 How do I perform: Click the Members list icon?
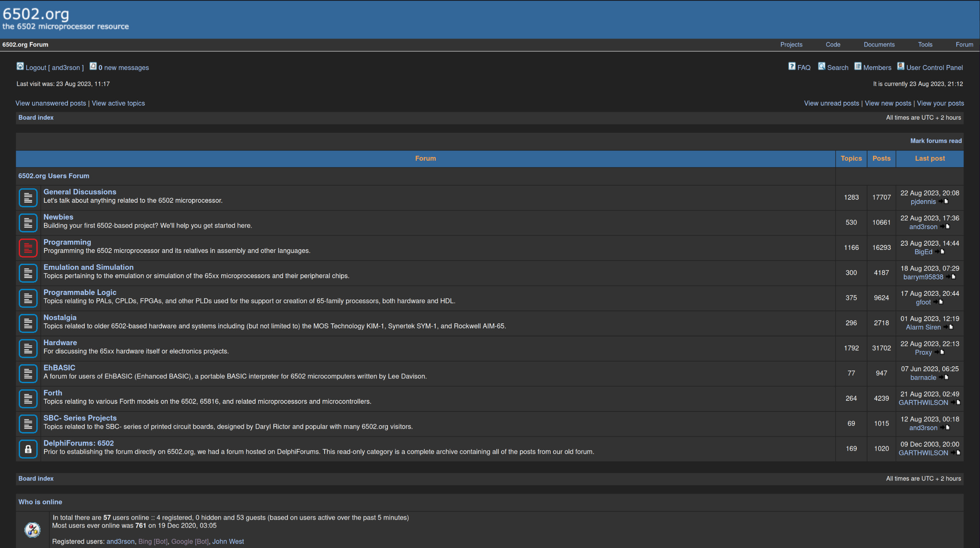click(857, 67)
